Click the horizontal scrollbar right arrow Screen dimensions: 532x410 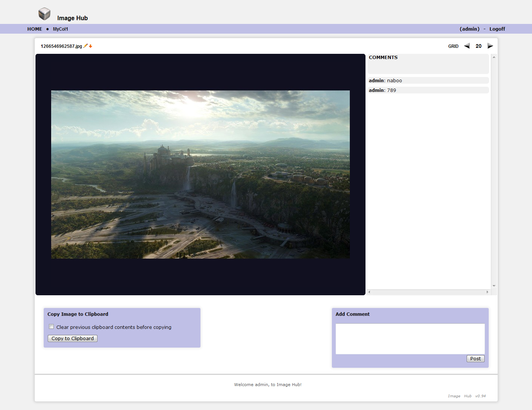pyautogui.click(x=487, y=292)
